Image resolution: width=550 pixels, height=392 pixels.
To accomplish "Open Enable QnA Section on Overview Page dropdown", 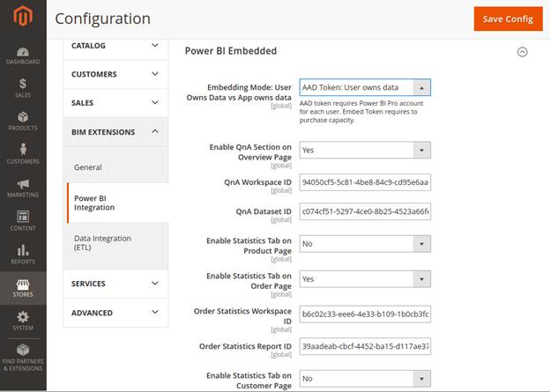I will pyautogui.click(x=365, y=150).
